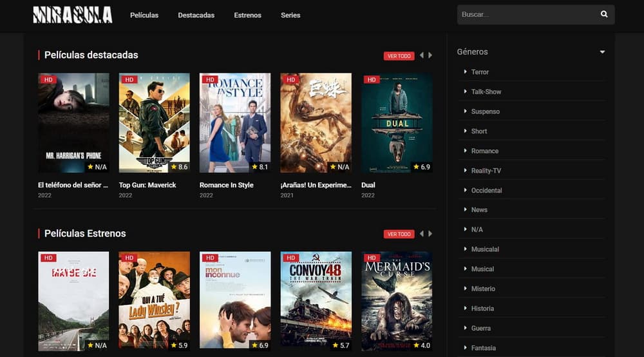Click HD badge on Dual poster
This screenshot has width=644, height=357.
click(x=372, y=80)
